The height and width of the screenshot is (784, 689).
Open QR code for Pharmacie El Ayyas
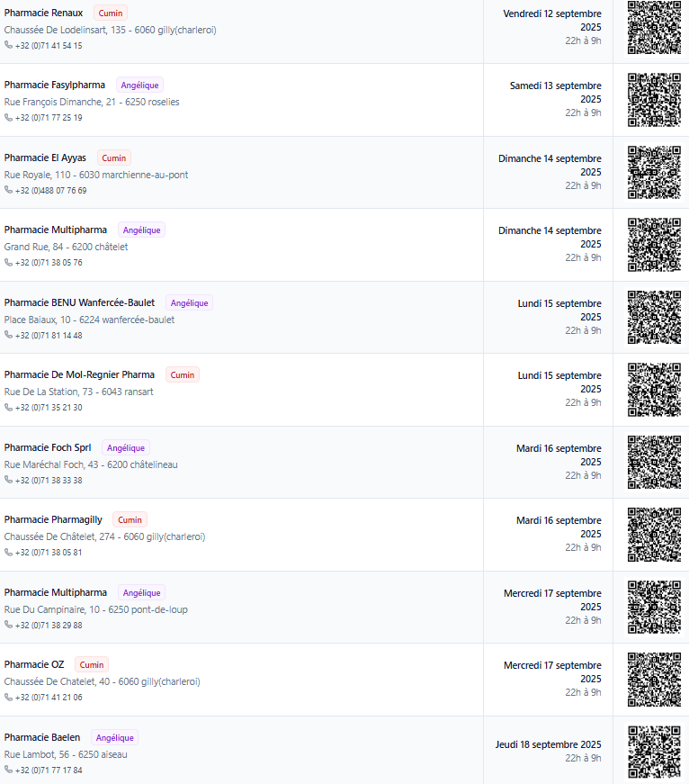[x=654, y=173]
